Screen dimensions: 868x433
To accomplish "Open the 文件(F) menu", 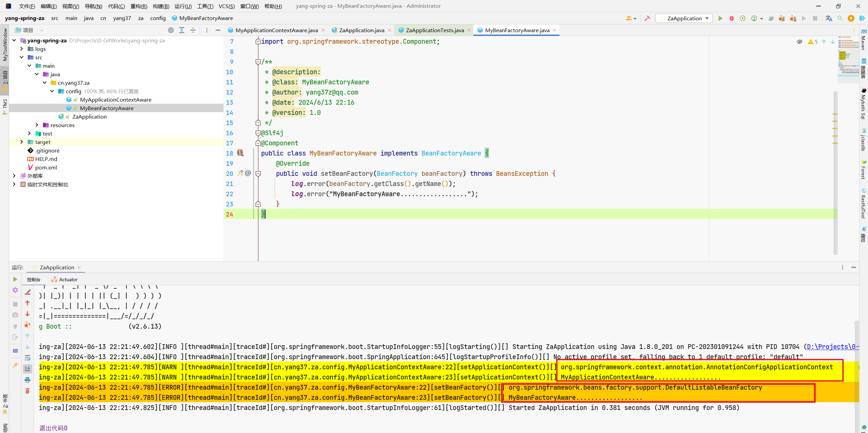I will click(27, 6).
